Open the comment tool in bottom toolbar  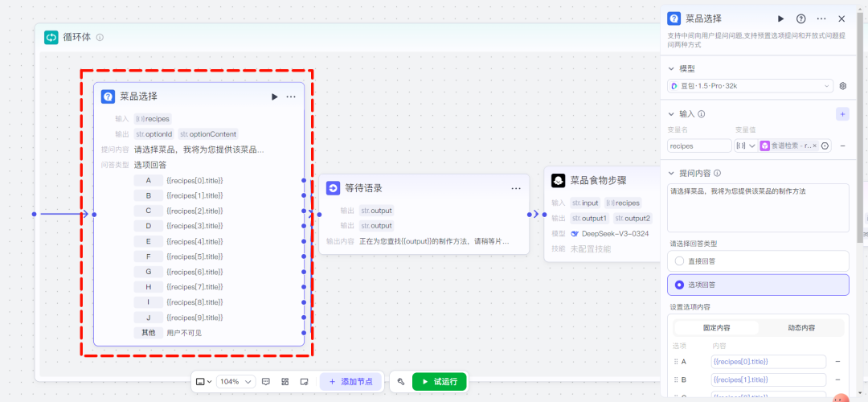tap(266, 382)
